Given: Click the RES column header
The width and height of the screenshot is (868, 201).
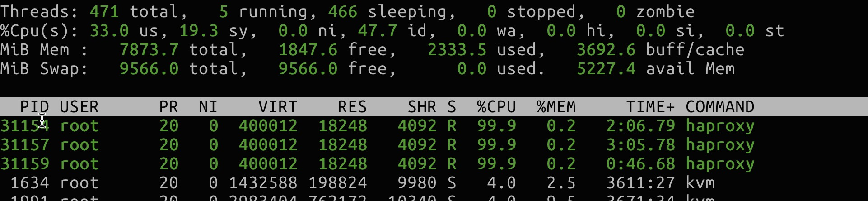Looking at the screenshot, I should pos(352,107).
